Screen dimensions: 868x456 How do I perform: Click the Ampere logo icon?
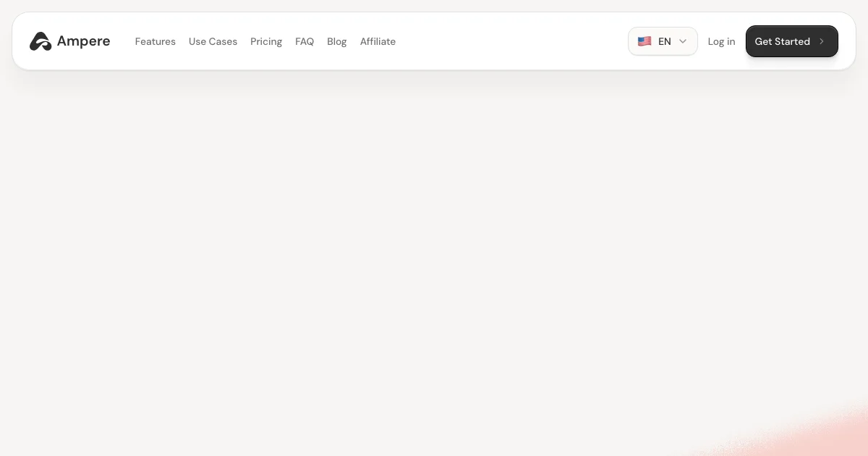pyautogui.click(x=41, y=41)
